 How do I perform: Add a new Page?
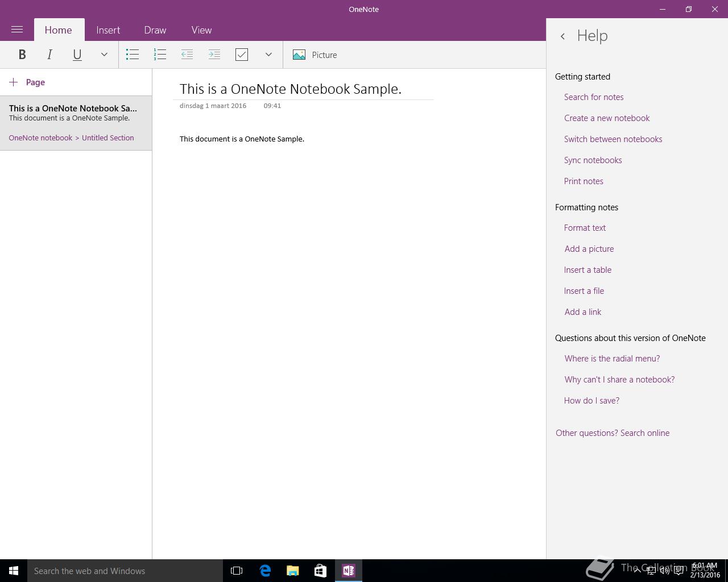pos(27,82)
